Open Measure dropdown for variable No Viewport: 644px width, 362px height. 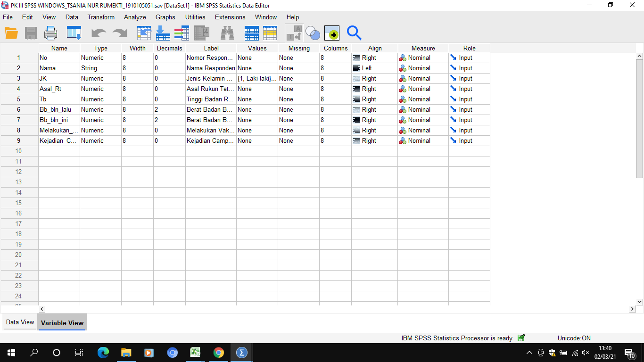tap(423, 58)
